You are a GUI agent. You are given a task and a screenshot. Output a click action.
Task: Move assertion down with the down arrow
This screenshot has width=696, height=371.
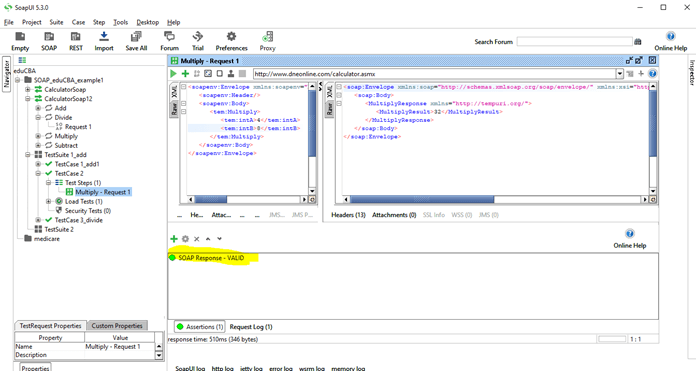pos(219,239)
